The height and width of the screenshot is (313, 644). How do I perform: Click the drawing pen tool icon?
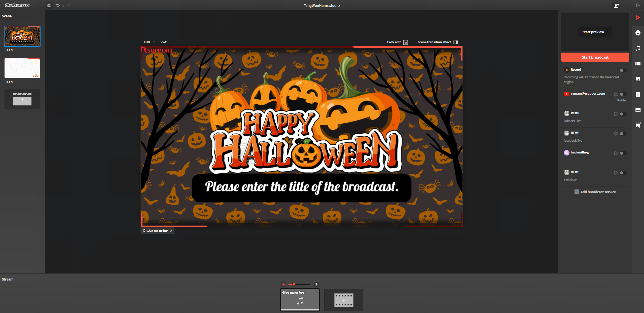coord(164,42)
